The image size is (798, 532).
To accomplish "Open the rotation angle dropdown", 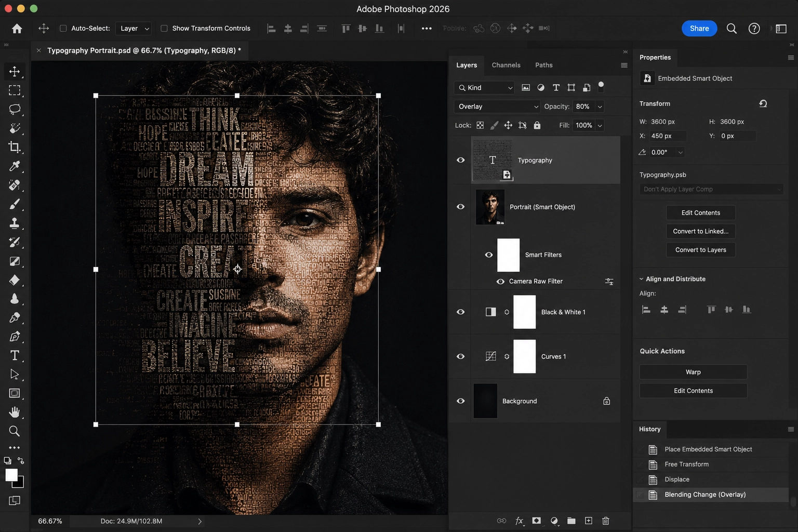I will 680,152.
